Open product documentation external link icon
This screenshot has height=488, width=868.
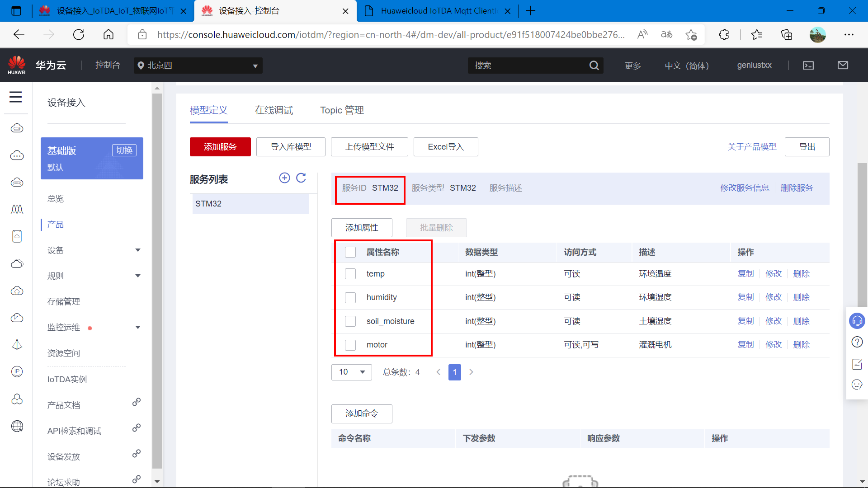(x=136, y=402)
